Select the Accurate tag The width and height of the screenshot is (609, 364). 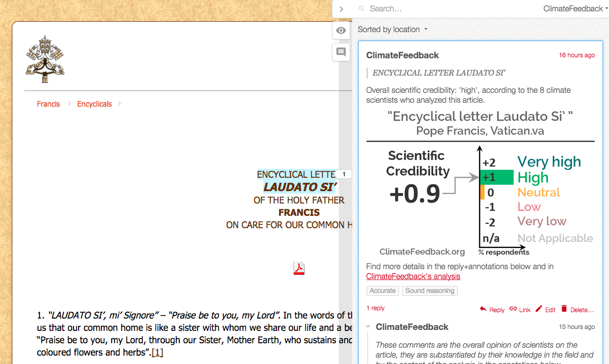[383, 291]
